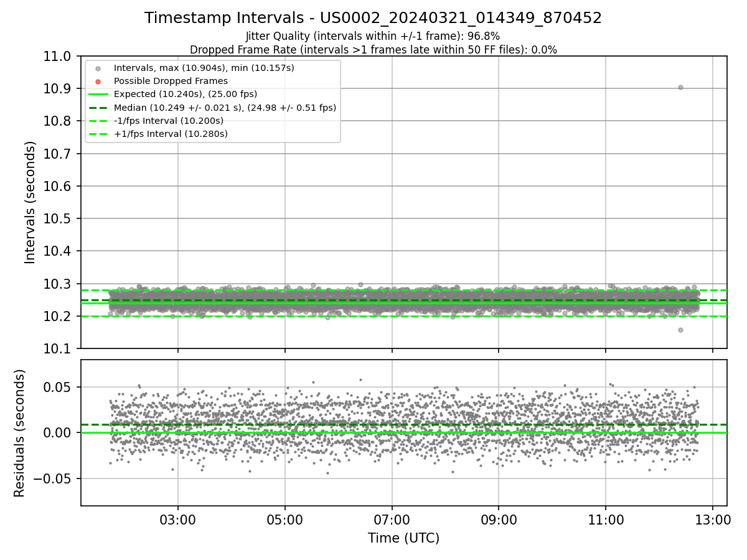Screen dimensions: 747x560
Task: Click the red marker beside 'Possible Dropped Frames'
Action: pos(98,81)
